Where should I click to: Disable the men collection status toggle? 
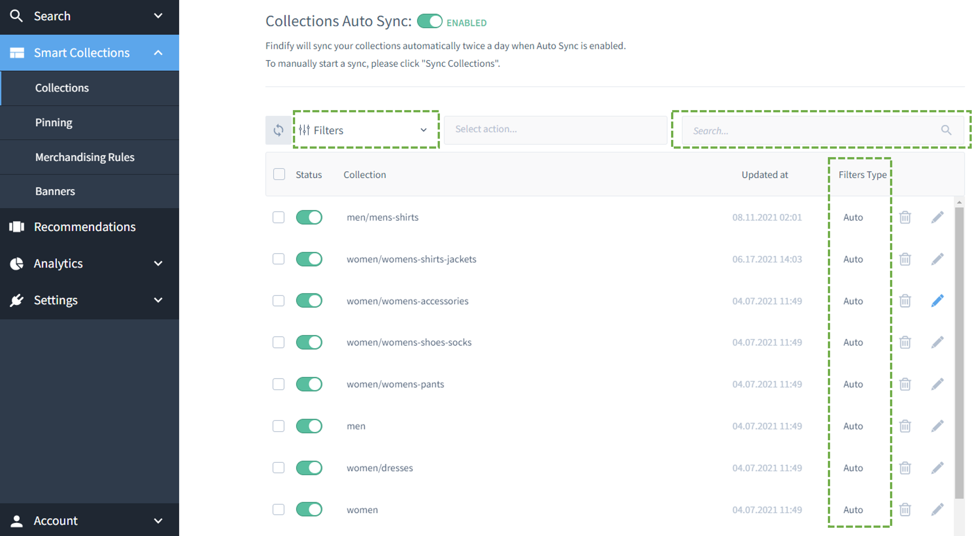pos(309,426)
